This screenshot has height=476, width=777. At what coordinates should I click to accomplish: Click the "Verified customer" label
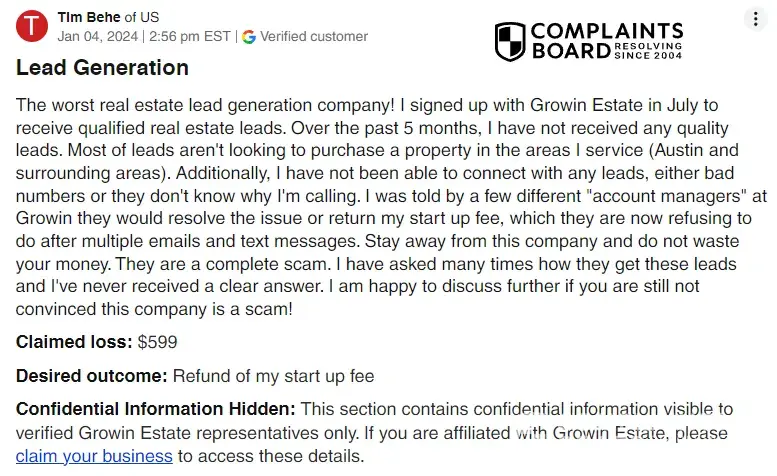click(314, 37)
